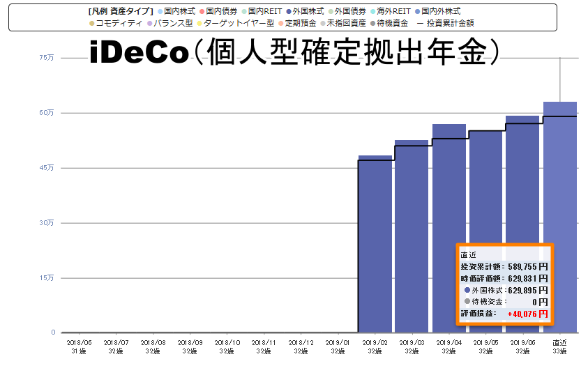Select the 未指図資産 legend entry
The width and height of the screenshot is (588, 368).
tap(343, 23)
